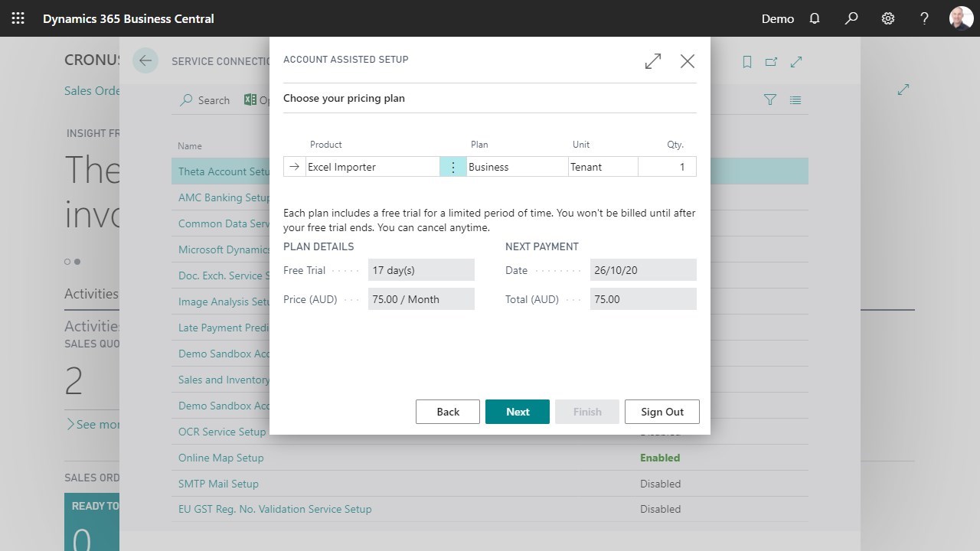Select the Tenant unit cell
Viewport: 980px width, 551px height.
603,167
